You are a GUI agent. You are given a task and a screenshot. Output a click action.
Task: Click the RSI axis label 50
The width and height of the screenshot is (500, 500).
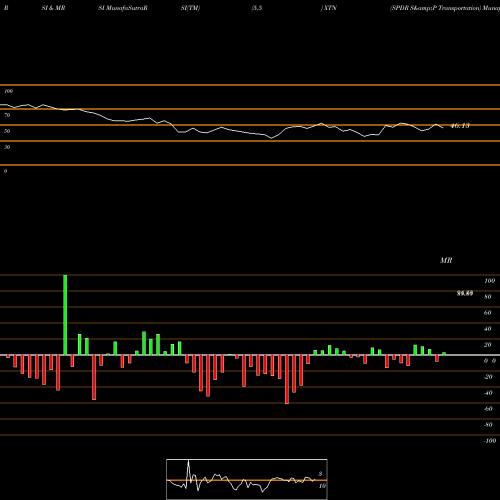[7, 131]
